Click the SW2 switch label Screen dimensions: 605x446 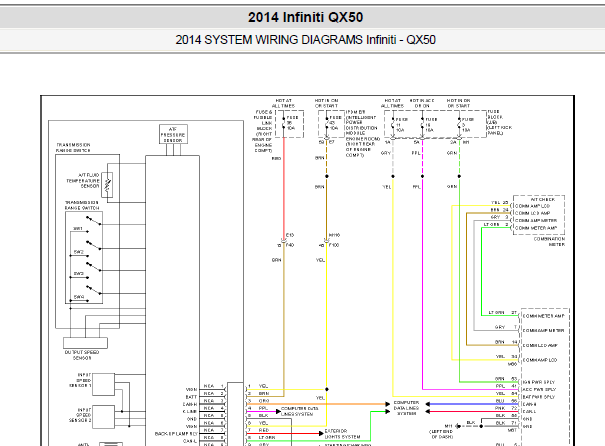79,252
